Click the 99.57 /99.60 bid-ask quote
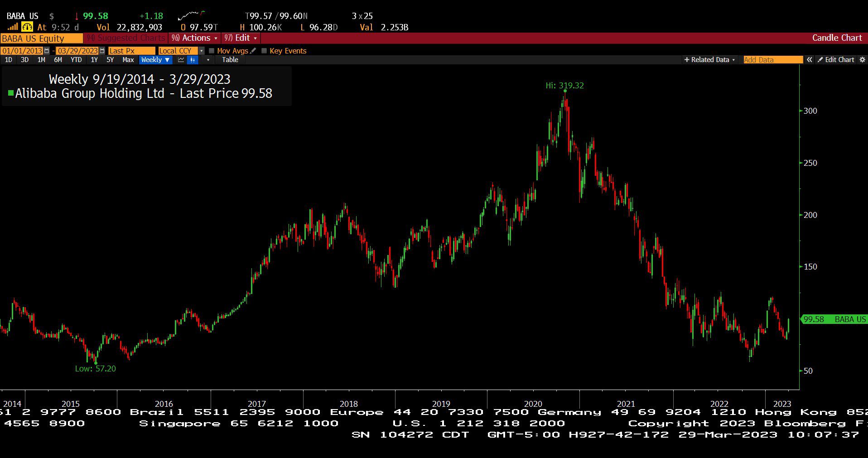The height and width of the screenshot is (458, 868). (x=276, y=16)
